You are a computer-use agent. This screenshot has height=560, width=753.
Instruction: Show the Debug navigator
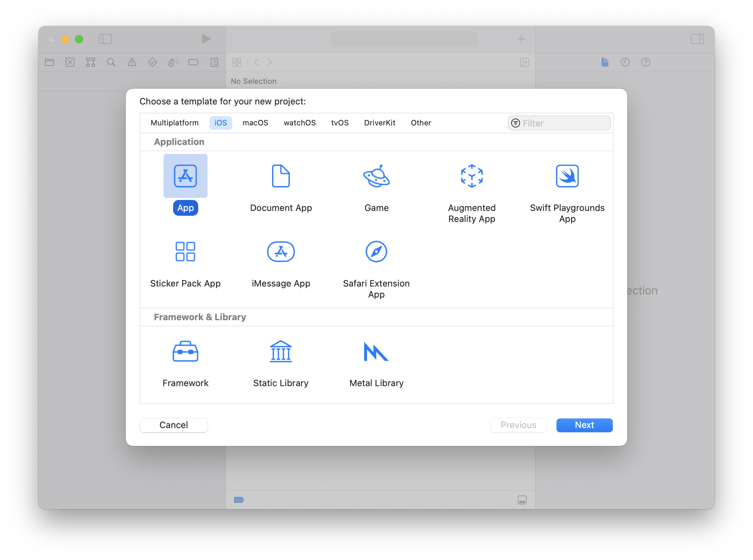click(x=173, y=62)
